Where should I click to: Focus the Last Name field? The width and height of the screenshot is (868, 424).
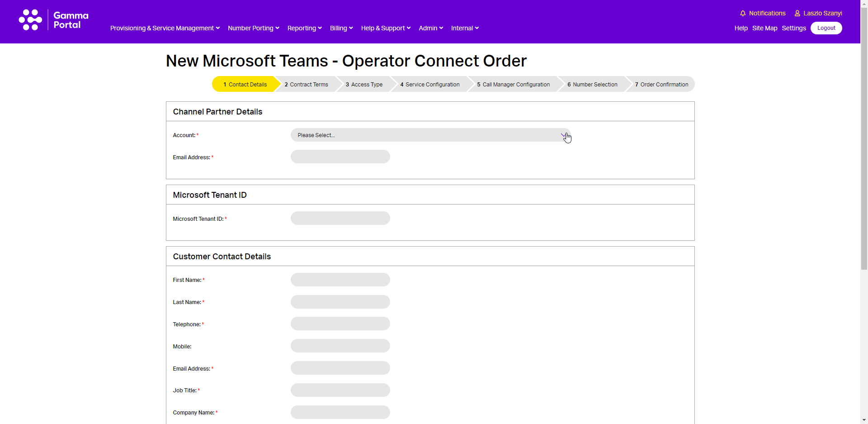340,302
